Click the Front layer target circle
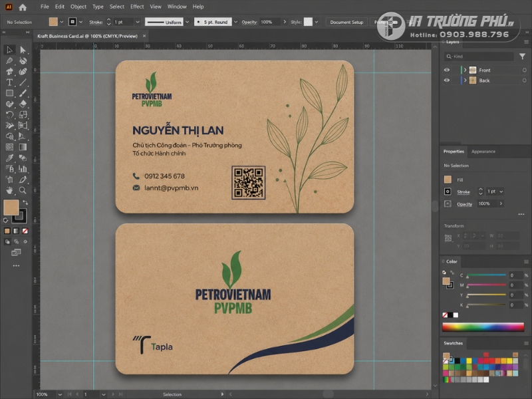Screen dimensions: 532x399 click(x=525, y=70)
